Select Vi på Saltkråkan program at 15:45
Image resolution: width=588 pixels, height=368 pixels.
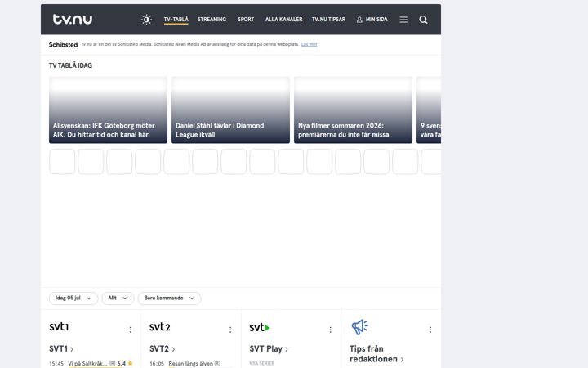point(87,363)
